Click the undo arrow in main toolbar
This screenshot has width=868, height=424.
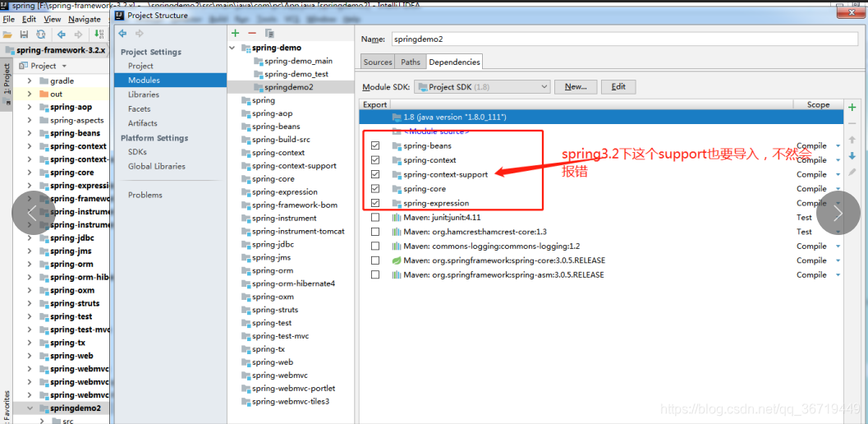pyautogui.click(x=62, y=35)
